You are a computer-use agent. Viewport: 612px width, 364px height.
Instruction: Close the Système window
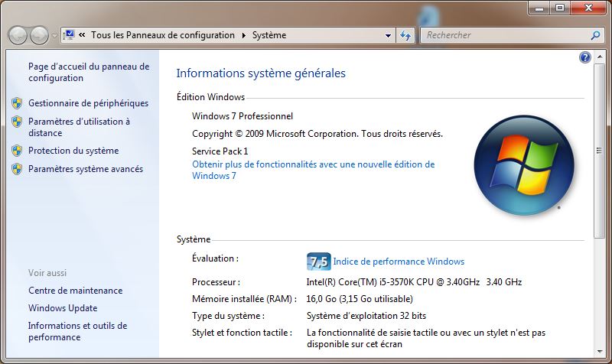tap(589, 8)
